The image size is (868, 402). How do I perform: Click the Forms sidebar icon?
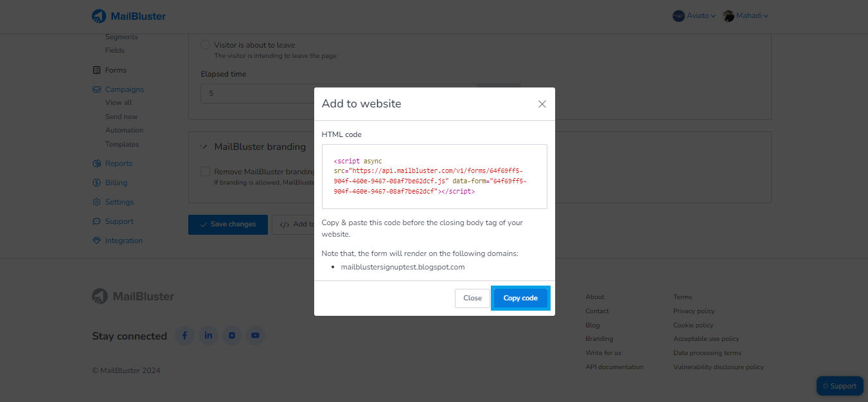tap(97, 70)
